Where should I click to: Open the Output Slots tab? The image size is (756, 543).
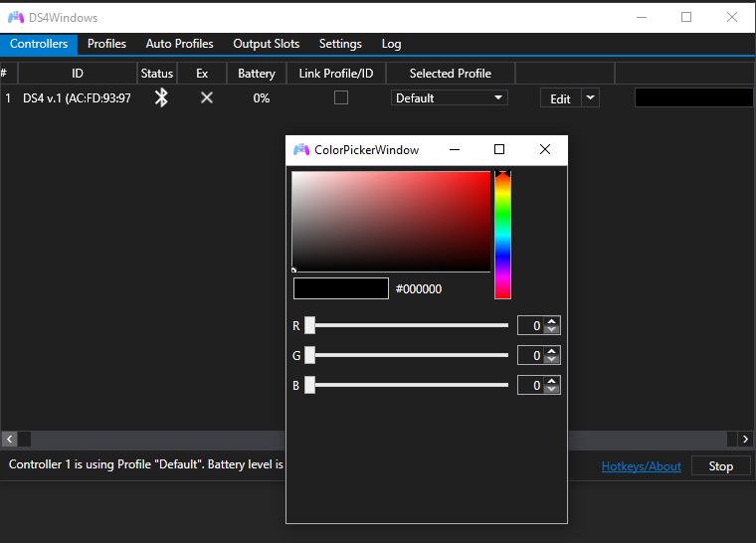(267, 44)
